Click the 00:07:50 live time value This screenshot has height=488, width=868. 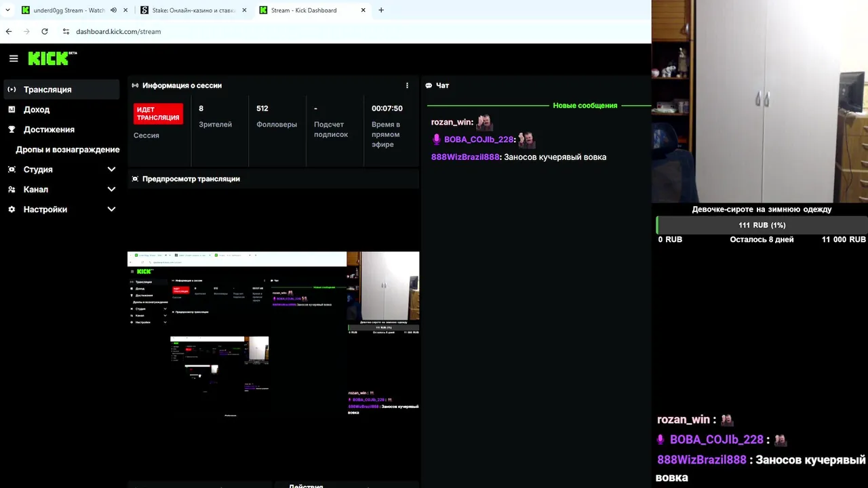coord(387,108)
